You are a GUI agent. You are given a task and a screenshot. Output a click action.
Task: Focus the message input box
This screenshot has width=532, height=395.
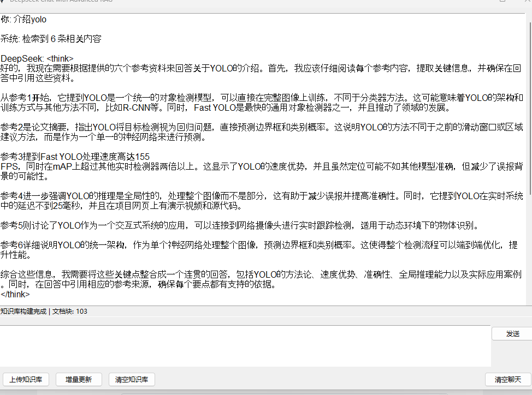(245, 346)
